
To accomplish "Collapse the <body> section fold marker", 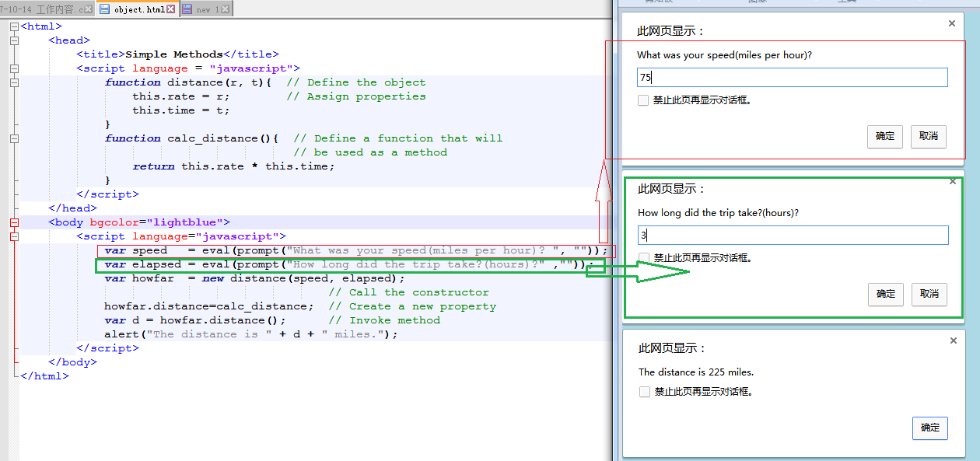I will (x=12, y=222).
